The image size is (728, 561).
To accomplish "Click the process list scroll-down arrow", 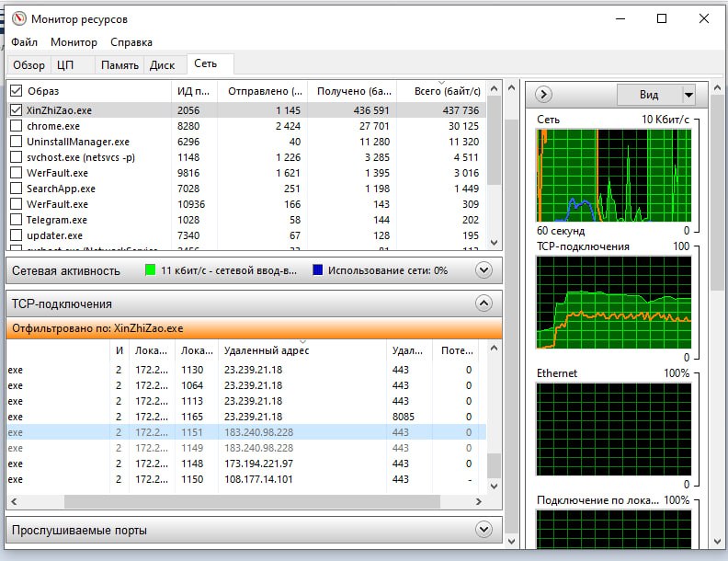I will 494,243.
